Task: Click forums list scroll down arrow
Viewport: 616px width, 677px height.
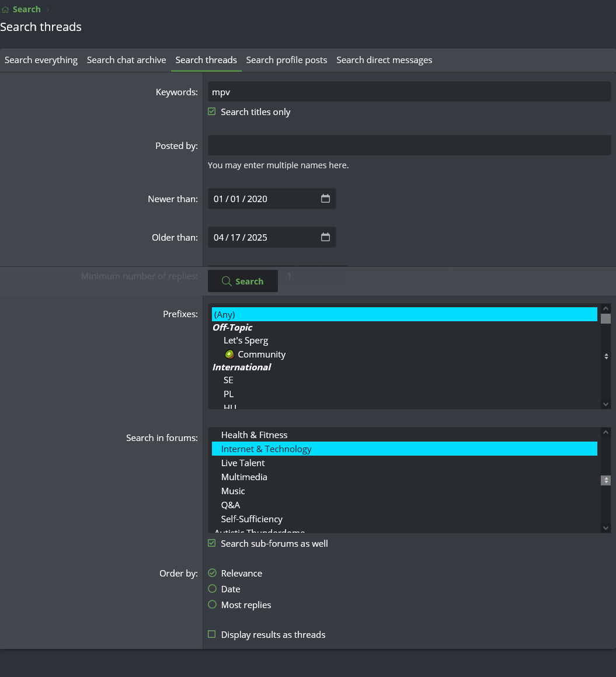Action: (x=605, y=527)
